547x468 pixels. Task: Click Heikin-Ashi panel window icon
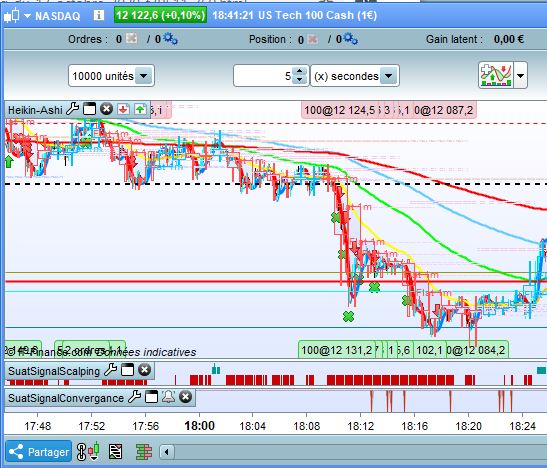click(90, 109)
